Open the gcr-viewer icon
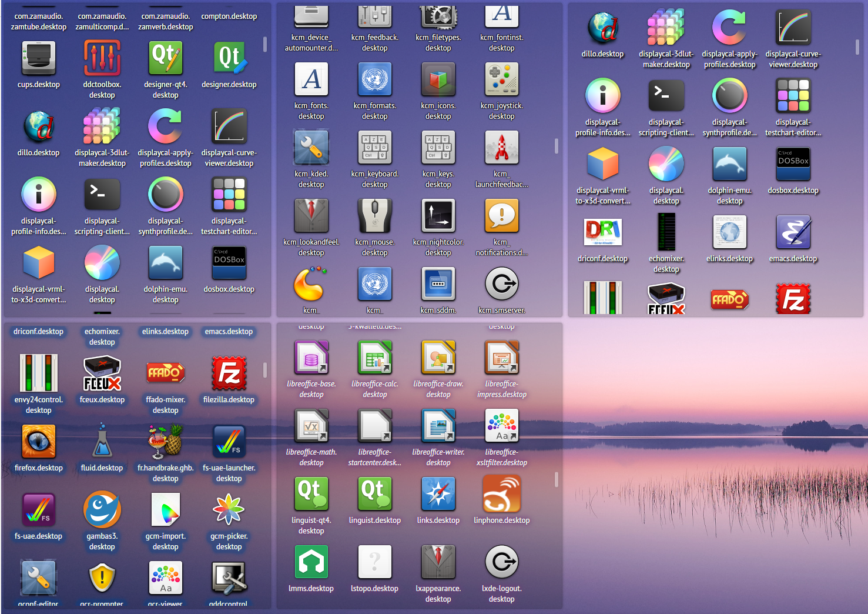Viewport: 868px width, 614px height. 166,578
